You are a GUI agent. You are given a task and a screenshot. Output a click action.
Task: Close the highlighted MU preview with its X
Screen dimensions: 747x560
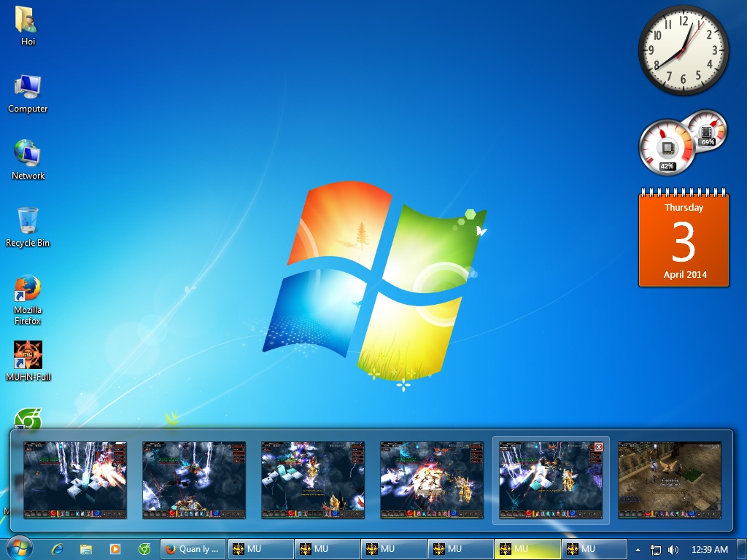pos(599,447)
